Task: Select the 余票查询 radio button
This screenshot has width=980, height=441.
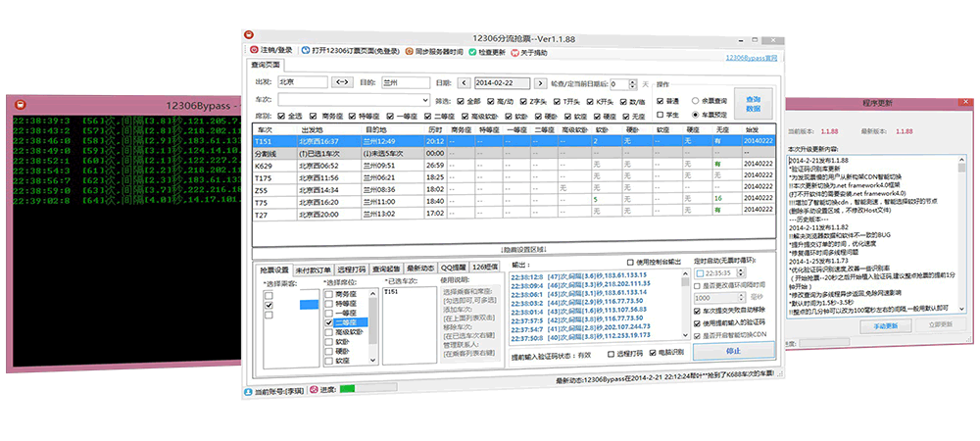Action: [697, 100]
